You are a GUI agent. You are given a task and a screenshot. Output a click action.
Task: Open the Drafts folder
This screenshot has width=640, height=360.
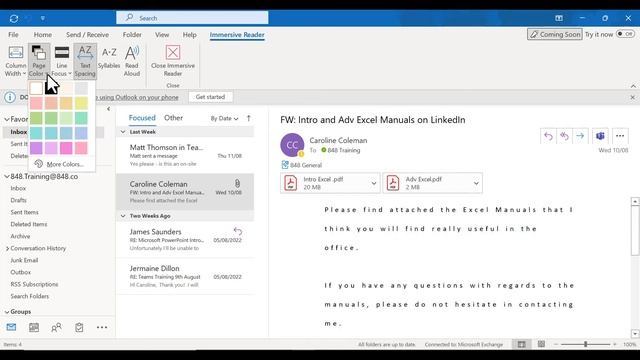pos(18,200)
